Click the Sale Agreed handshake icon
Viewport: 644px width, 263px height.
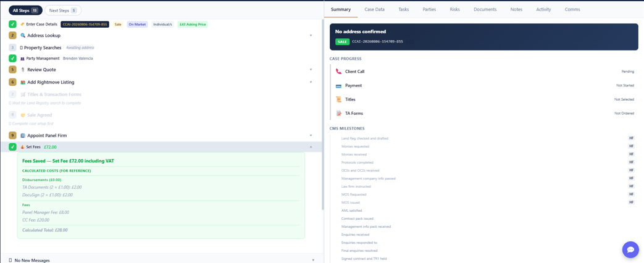coord(23,115)
